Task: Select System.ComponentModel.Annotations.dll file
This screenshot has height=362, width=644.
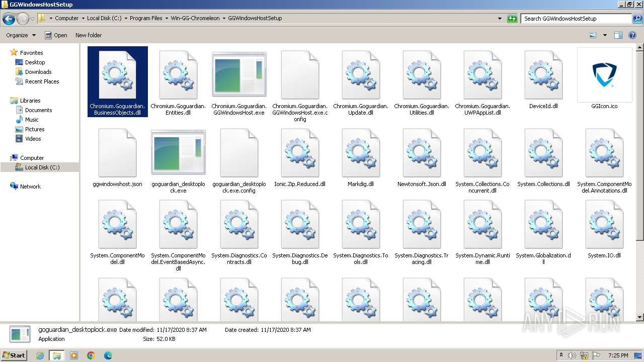Action: click(604, 161)
